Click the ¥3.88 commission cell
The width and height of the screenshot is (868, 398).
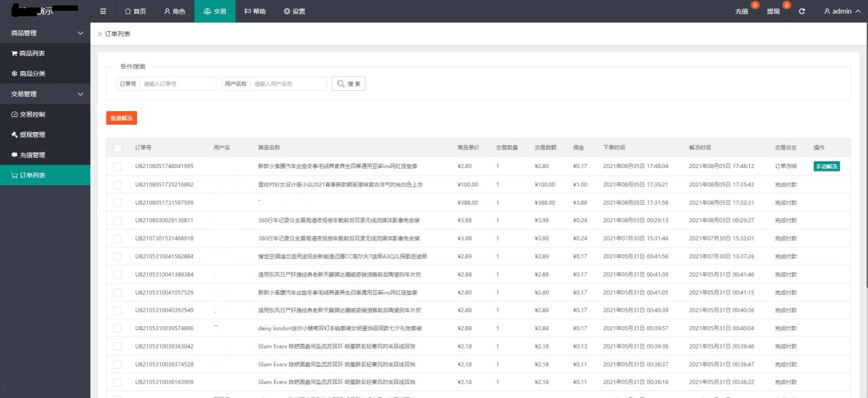[x=580, y=203]
